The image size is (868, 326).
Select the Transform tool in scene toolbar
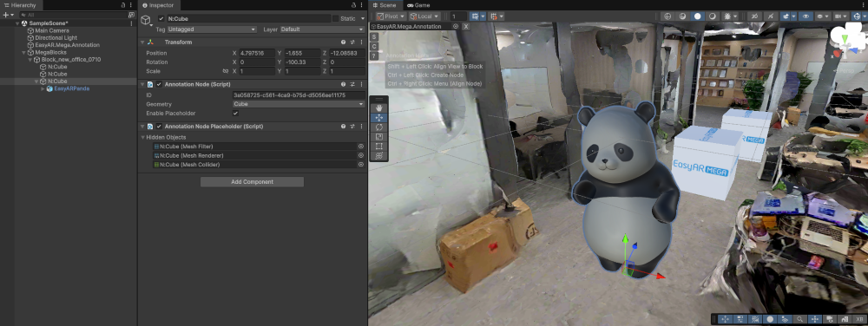pos(379,156)
